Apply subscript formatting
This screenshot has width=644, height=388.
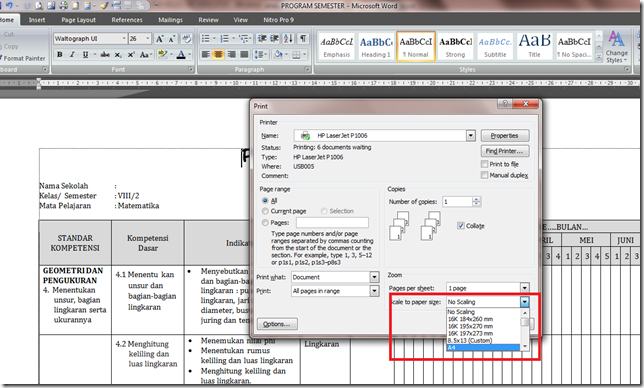coord(118,55)
